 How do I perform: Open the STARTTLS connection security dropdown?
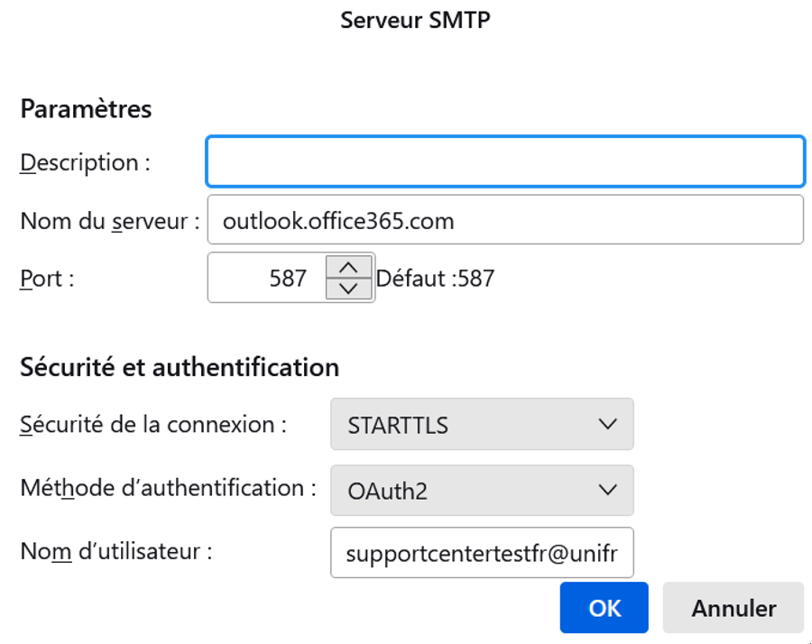tap(482, 424)
